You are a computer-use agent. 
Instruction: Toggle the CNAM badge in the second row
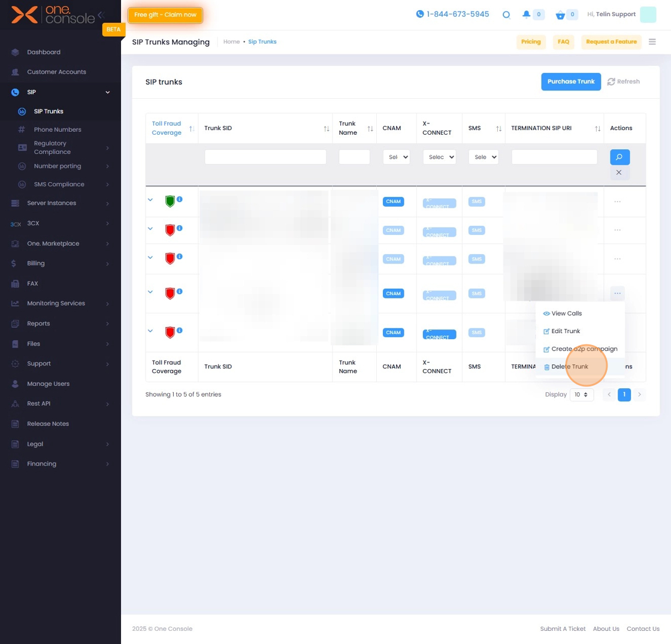(x=393, y=230)
